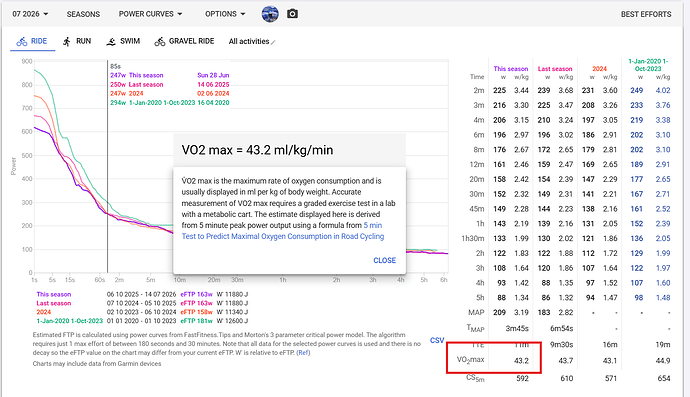Click the swimmer icon beside Swim
The width and height of the screenshot is (690, 397).
(111, 41)
